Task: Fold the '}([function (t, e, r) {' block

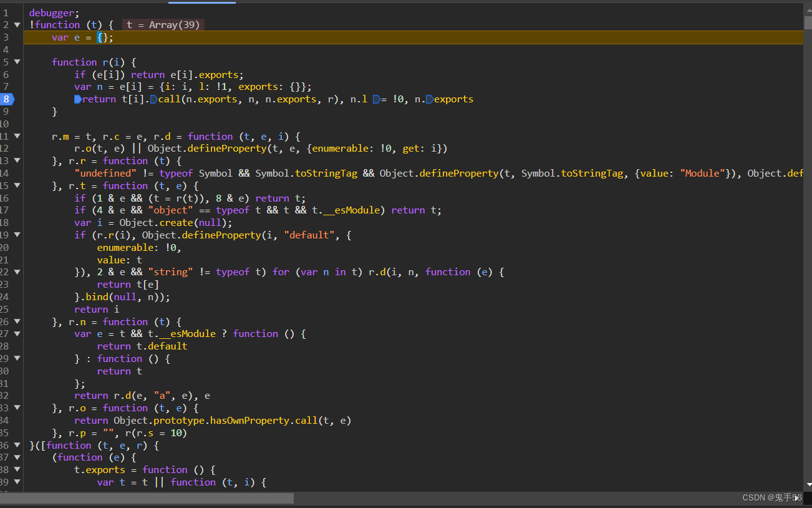Action: coord(17,445)
